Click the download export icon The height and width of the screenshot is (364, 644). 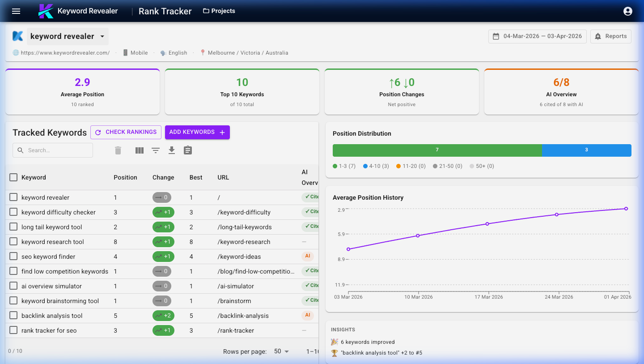pos(172,150)
